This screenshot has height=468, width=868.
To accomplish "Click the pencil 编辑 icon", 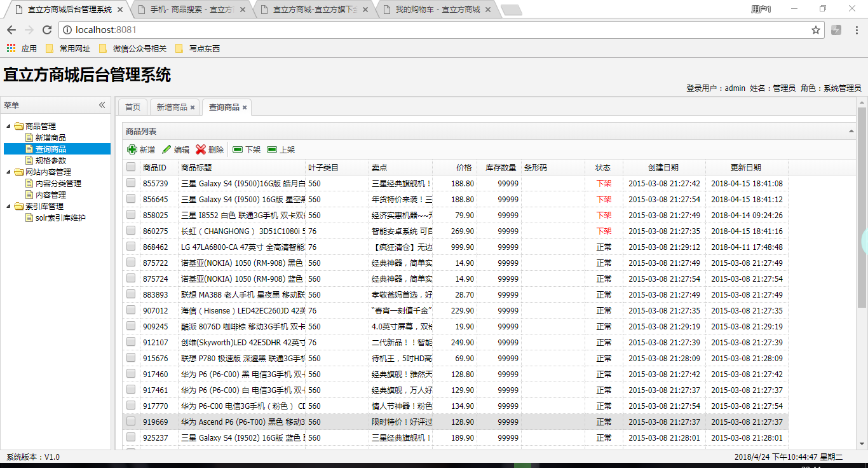I will (x=166, y=149).
